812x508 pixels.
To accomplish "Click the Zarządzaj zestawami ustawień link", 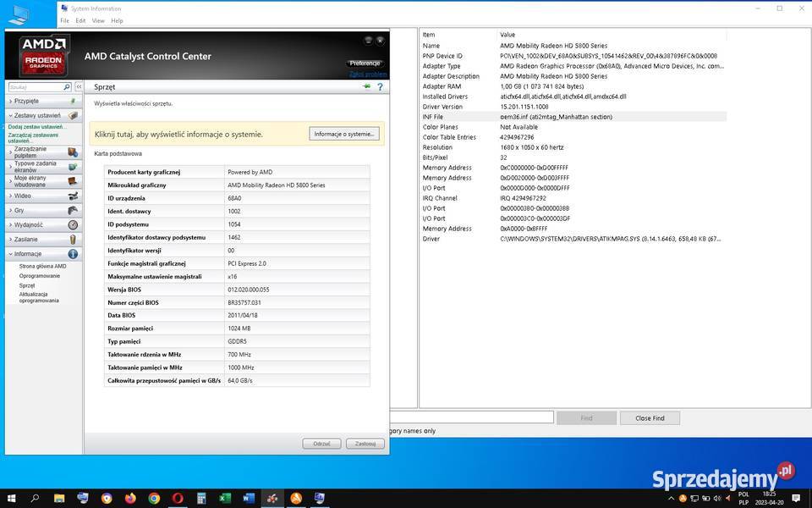I will pos(33,138).
